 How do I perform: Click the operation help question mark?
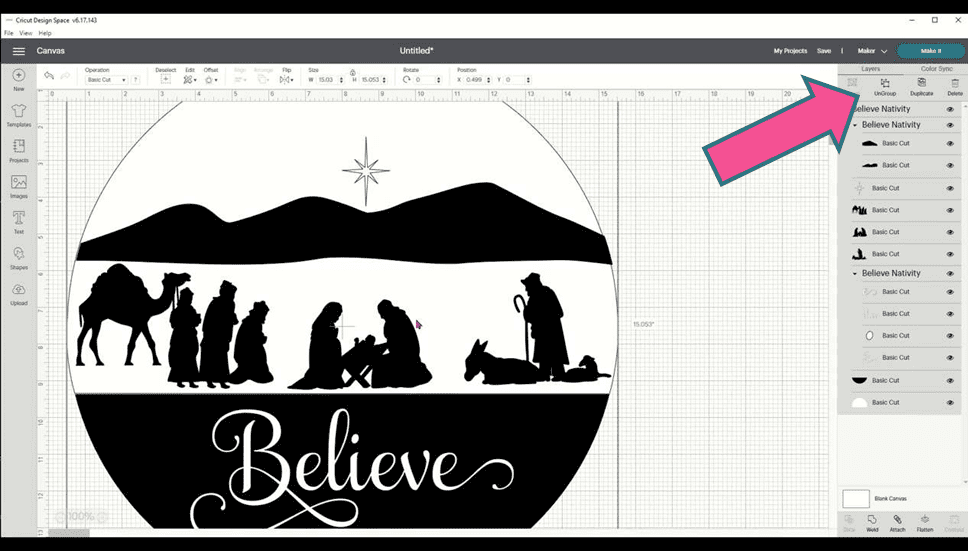135,80
